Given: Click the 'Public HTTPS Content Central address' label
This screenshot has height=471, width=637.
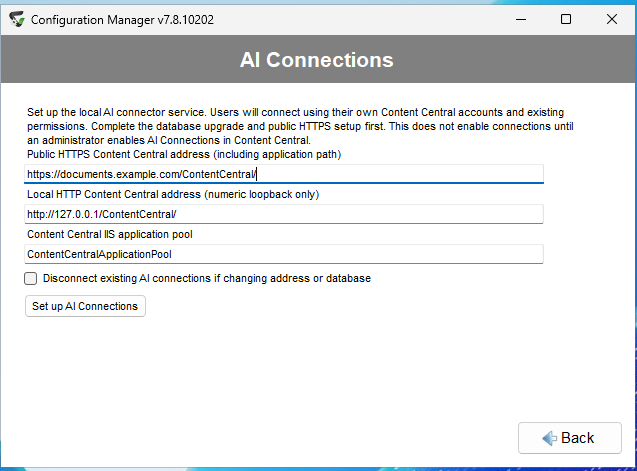Looking at the screenshot, I should point(184,154).
